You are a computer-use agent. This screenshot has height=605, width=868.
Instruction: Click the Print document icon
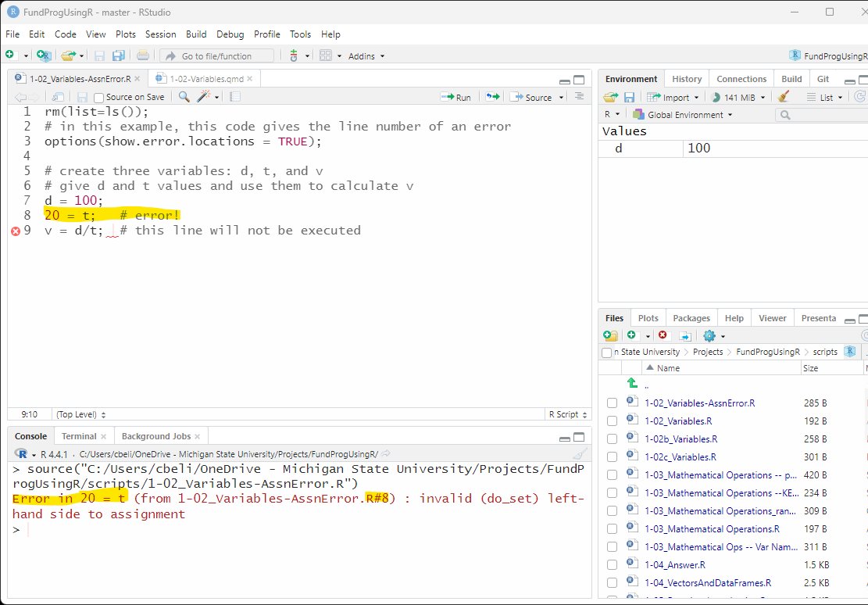143,55
